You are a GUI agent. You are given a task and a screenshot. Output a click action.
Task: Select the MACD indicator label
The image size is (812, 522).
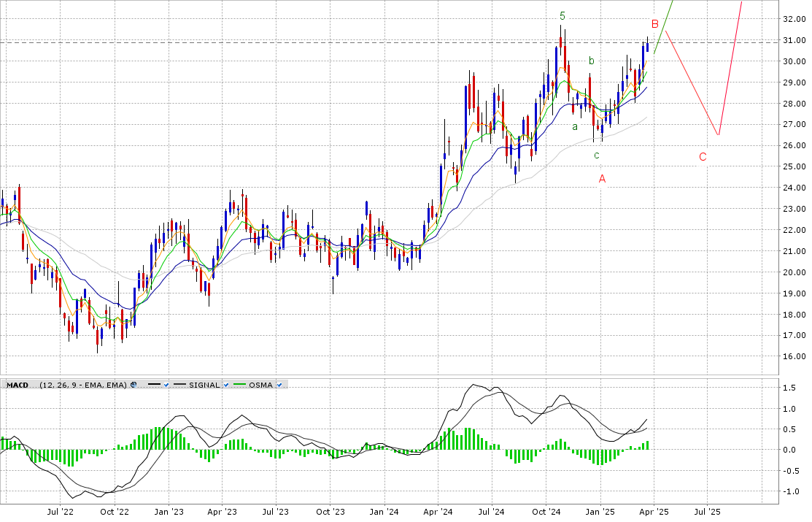pyautogui.click(x=18, y=385)
